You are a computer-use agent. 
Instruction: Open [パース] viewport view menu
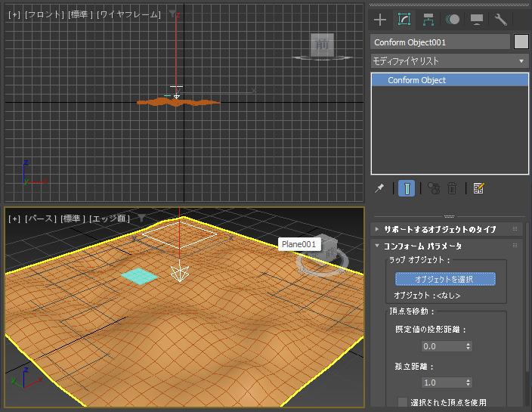point(40,218)
